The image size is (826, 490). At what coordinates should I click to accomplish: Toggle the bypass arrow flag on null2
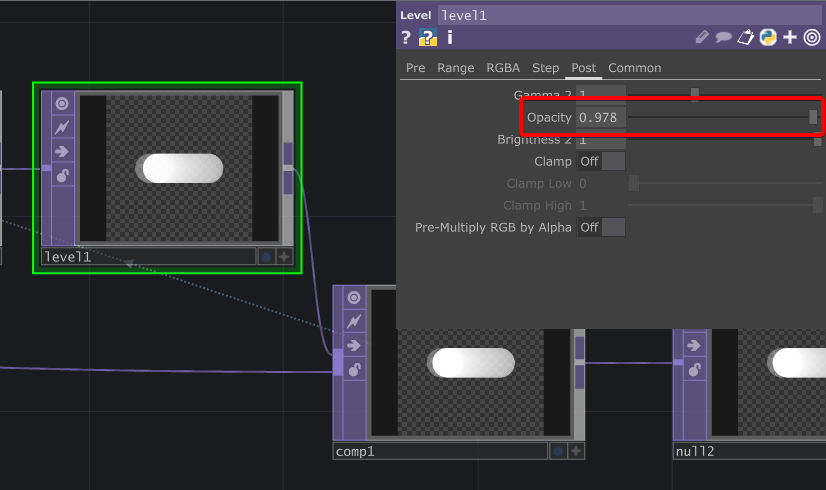[x=694, y=346]
